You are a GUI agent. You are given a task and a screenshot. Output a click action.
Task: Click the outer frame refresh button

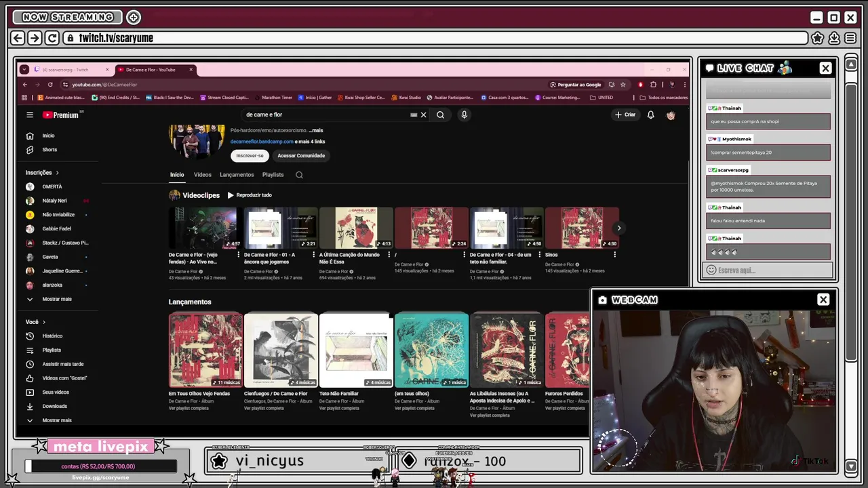click(52, 39)
